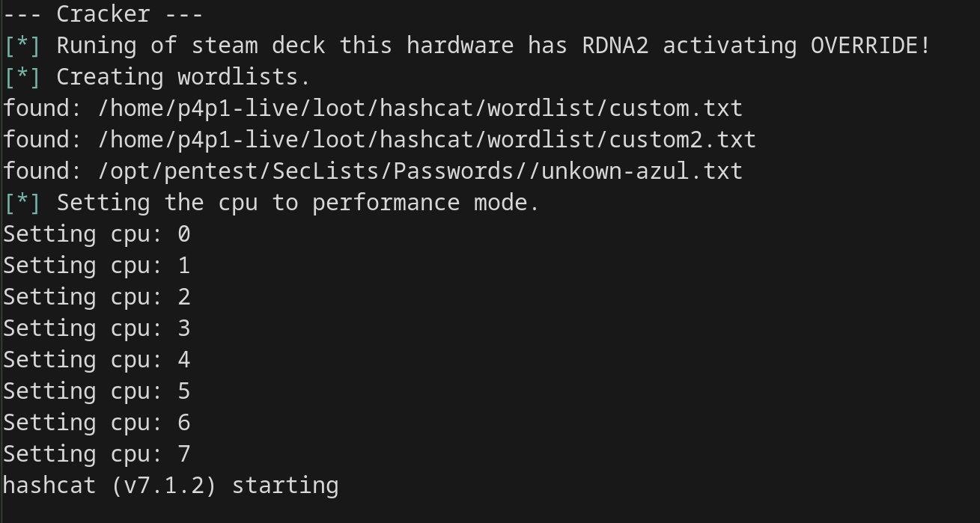The height and width of the screenshot is (523, 980).
Task: Click the 'Setting cpu: 0' line
Action: (x=97, y=233)
